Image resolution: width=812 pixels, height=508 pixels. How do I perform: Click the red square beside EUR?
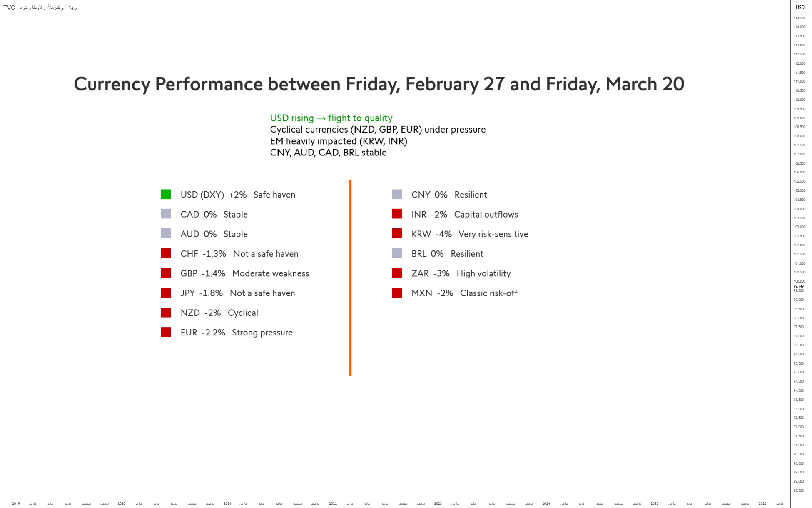tap(166, 332)
